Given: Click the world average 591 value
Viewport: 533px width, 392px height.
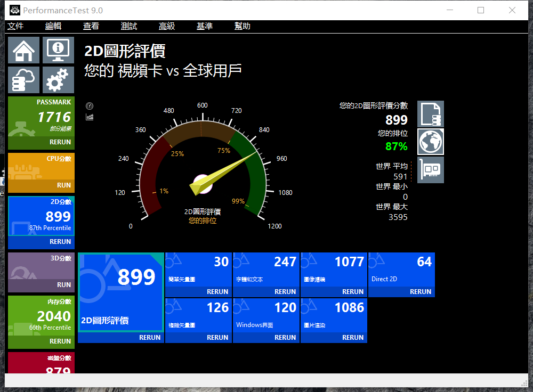Looking at the screenshot, I should pyautogui.click(x=400, y=177).
